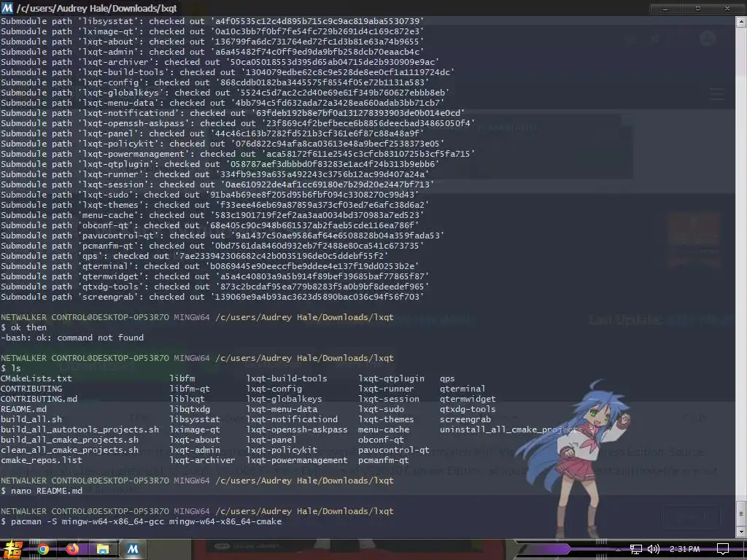This screenshot has height=560, width=747.
Task: Click 'pavucontrol-qt' in the ls output
Action: pyautogui.click(x=393, y=450)
